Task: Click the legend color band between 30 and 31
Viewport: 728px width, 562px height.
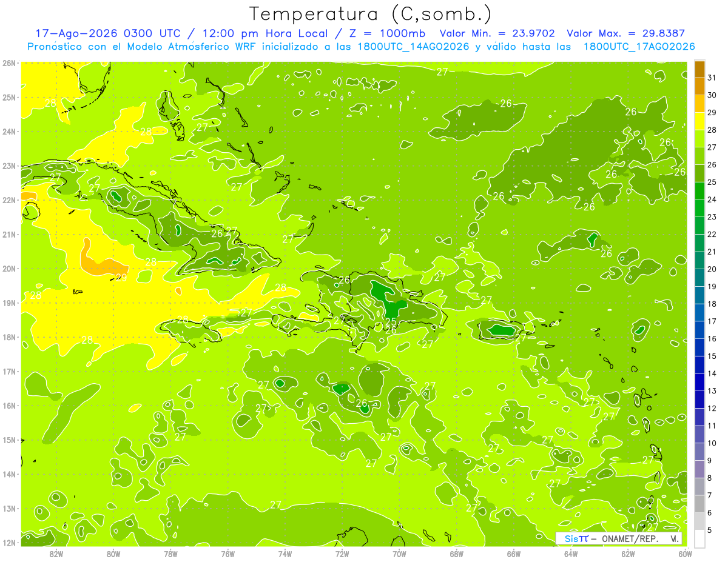Action: [699, 86]
